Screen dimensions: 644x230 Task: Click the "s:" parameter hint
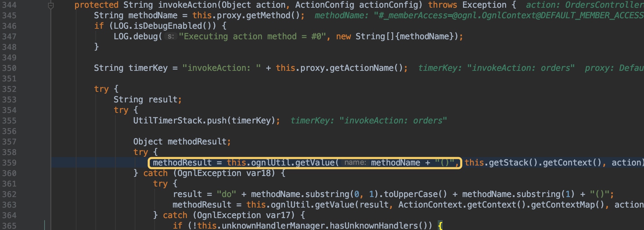point(170,36)
